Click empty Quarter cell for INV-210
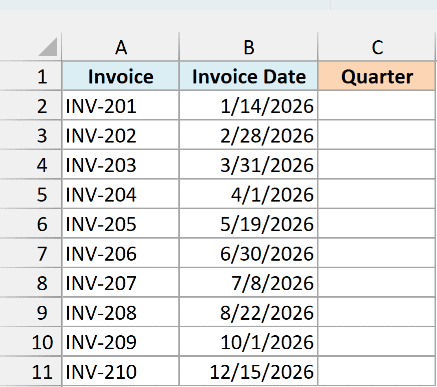The height and width of the screenshot is (387, 437). click(377, 371)
